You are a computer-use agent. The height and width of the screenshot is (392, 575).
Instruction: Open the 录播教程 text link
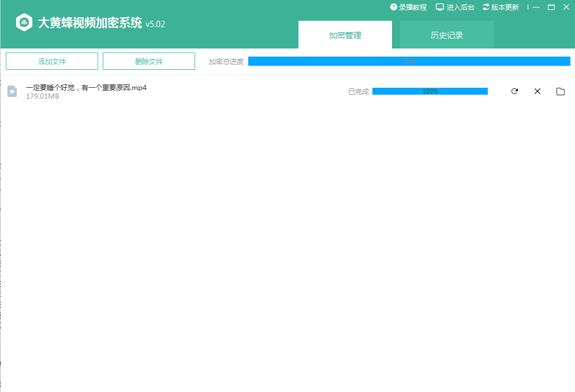click(413, 7)
